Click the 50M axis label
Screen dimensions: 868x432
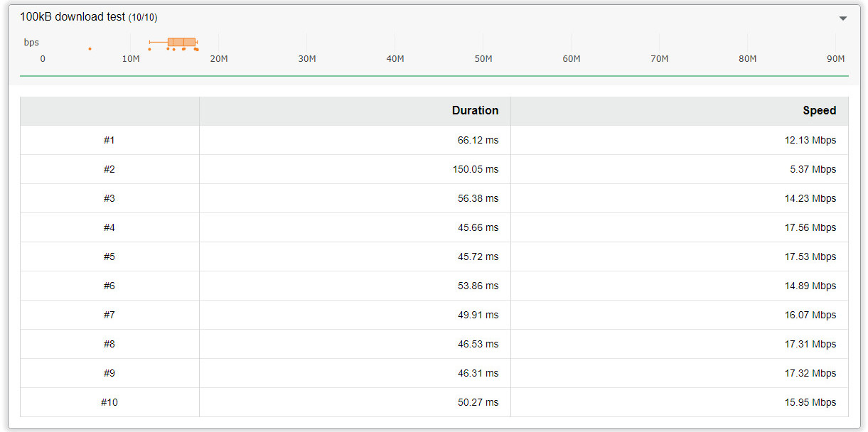coord(483,59)
